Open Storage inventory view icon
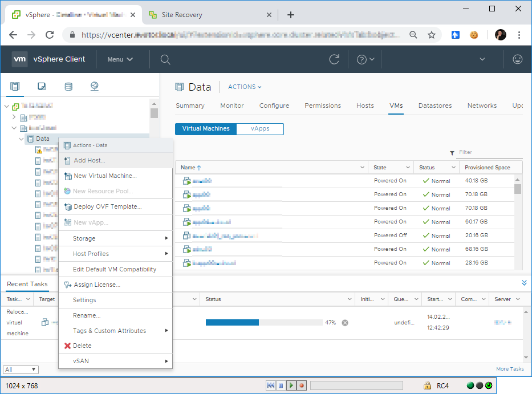This screenshot has height=394, width=532. coord(68,87)
